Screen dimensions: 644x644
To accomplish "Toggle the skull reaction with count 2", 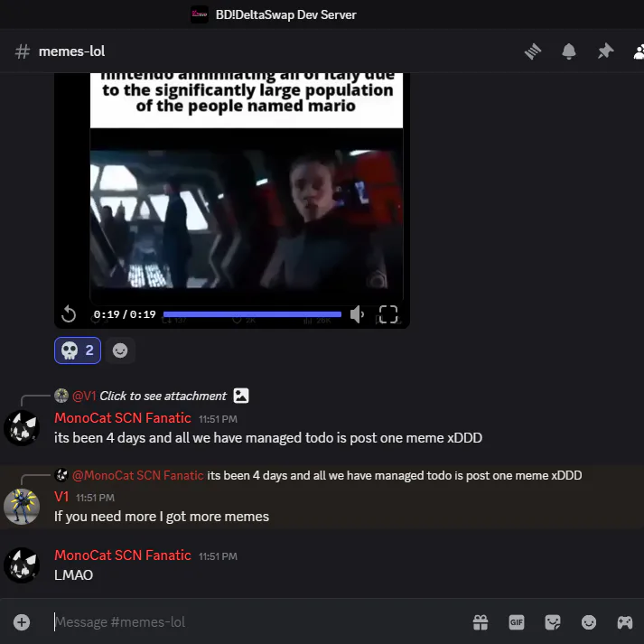I will click(78, 350).
